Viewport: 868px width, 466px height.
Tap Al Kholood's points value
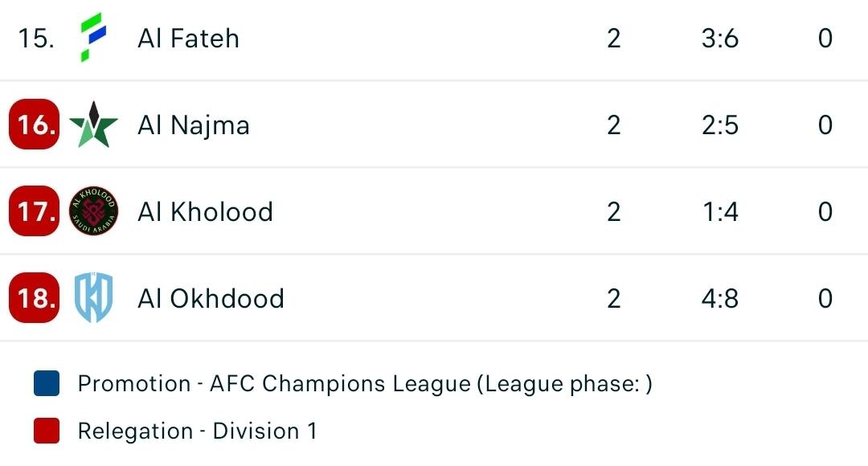[x=825, y=212]
